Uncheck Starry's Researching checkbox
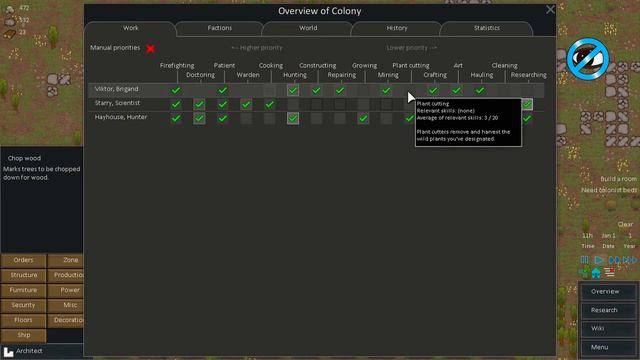 (x=527, y=104)
